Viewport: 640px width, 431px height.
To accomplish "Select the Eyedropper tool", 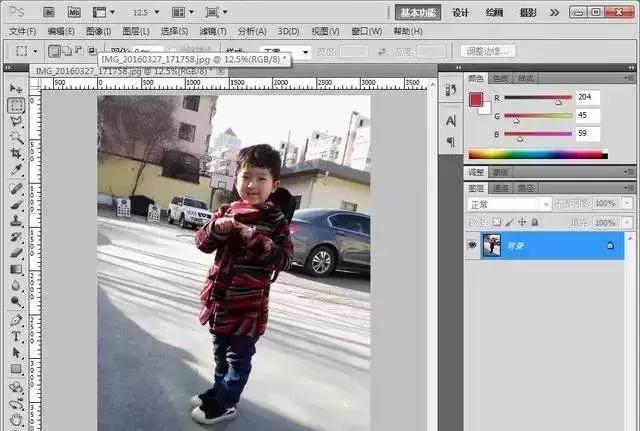I will click(16, 170).
